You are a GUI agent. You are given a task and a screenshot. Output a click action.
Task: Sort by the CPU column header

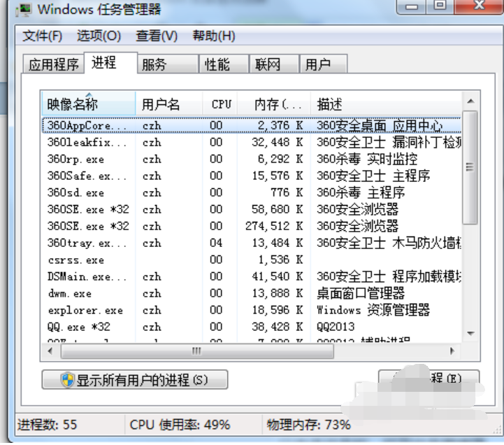(221, 104)
